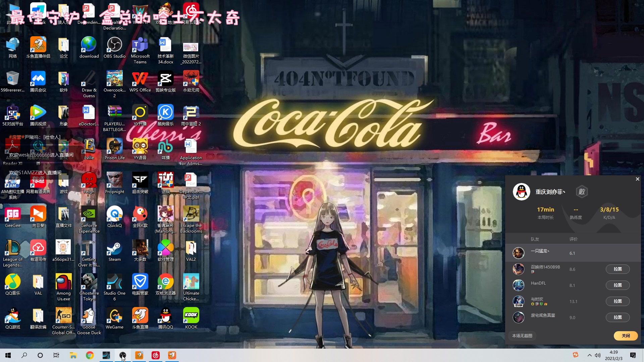The width and height of the screenshot is (644, 362).
Task: Open Chrome from the taskbar
Action: (90, 355)
